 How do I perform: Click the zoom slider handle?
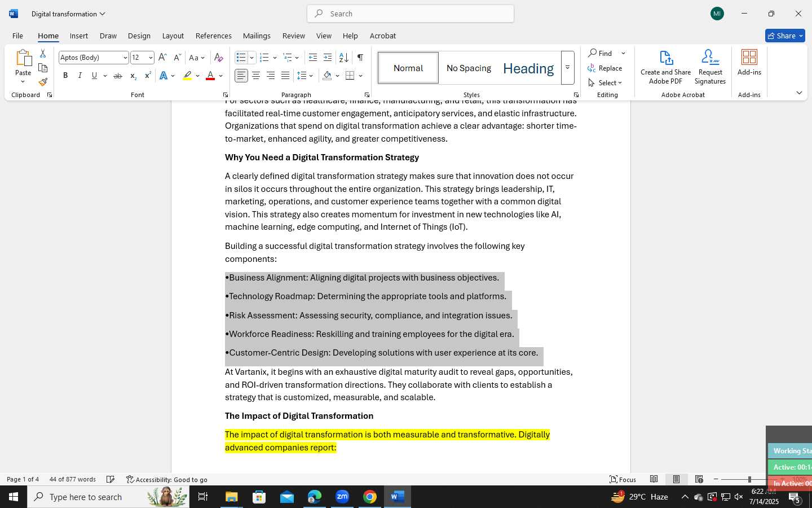749,479
